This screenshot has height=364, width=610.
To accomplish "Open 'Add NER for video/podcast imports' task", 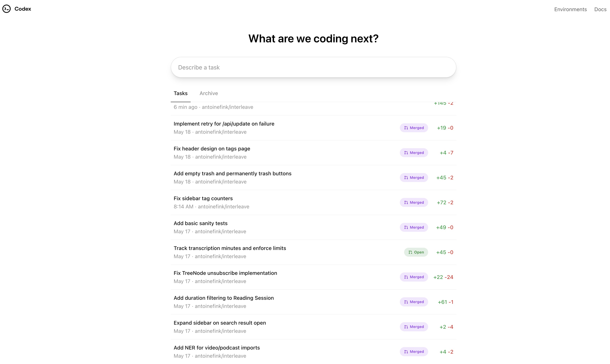I will (217, 348).
